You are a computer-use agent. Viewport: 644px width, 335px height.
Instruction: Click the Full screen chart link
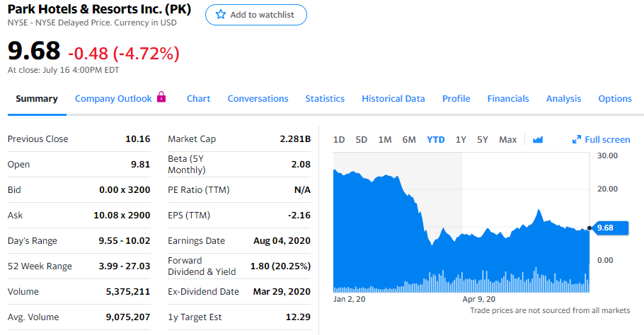coord(606,139)
